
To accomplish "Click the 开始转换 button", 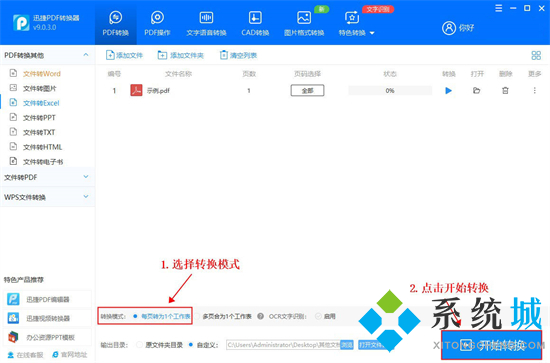I will 491,345.
